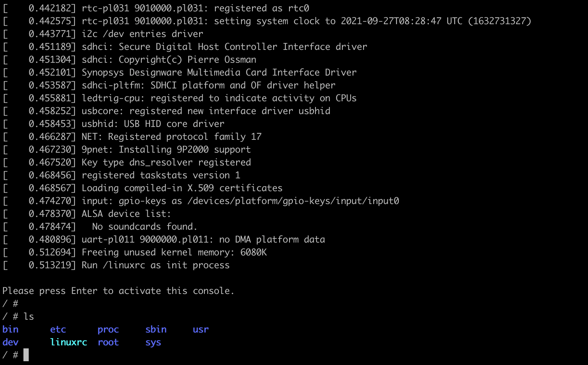Click the 'root' directory name
The width and height of the screenshot is (588, 365).
pyautogui.click(x=108, y=342)
